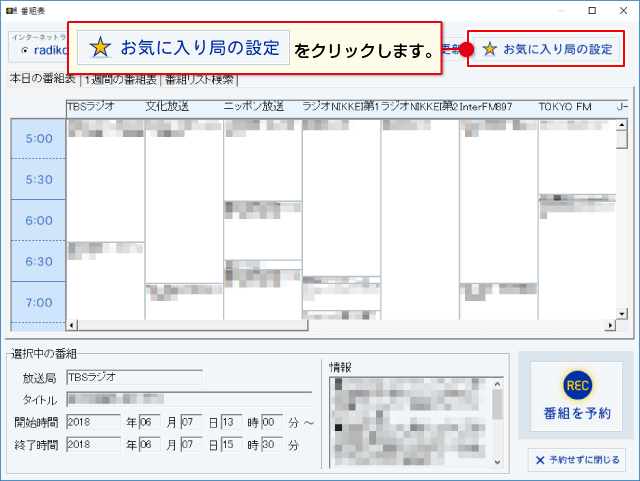Select the 5:00 time slot
640x481 pixels.
tap(38, 139)
